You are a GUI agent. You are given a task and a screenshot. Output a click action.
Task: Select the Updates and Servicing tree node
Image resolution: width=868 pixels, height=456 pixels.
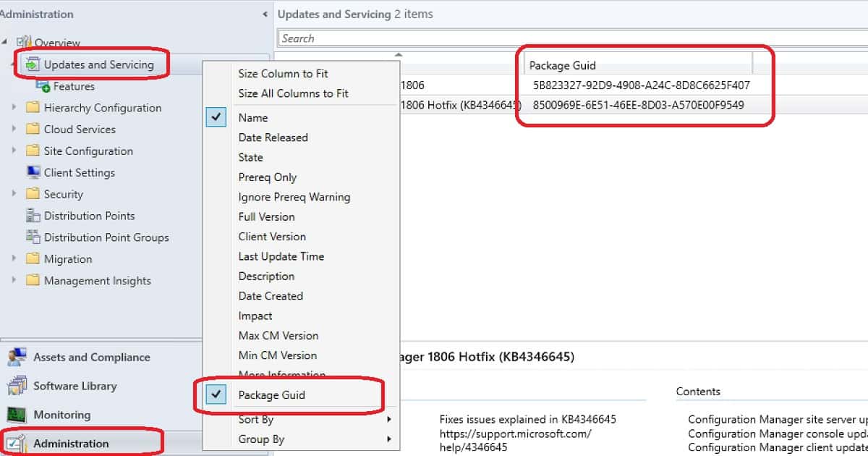(x=98, y=64)
